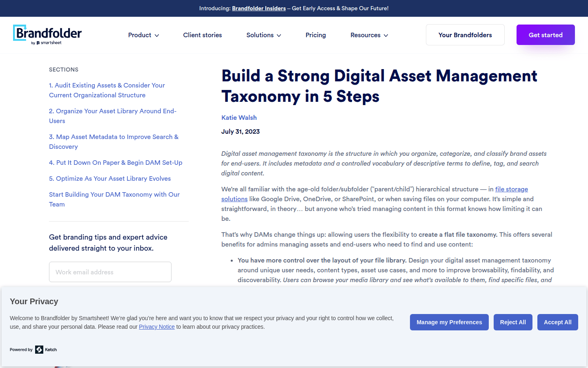
Task: Reject All cookies in privacy banner
Action: point(513,322)
